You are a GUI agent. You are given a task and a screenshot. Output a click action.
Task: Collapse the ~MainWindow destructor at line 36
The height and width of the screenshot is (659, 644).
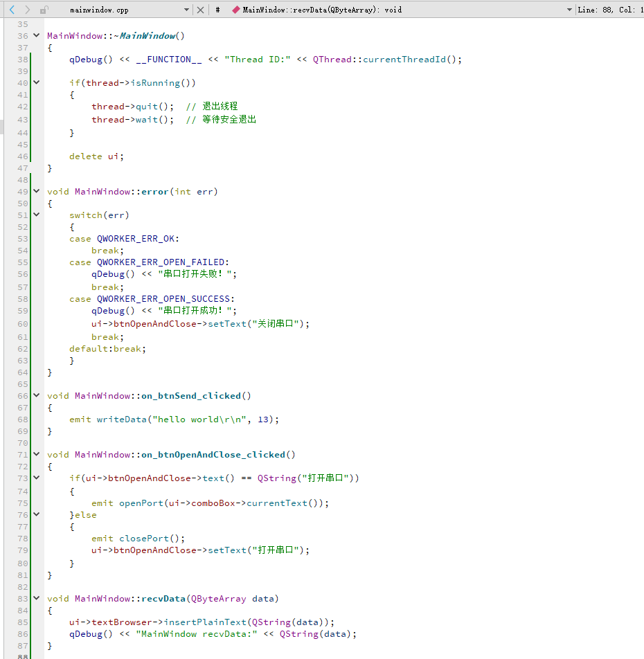[x=37, y=36]
